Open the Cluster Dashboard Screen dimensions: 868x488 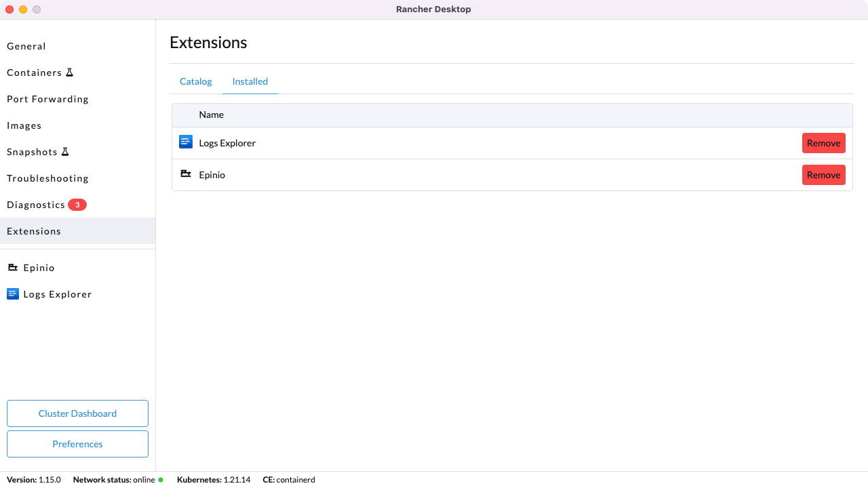[77, 413]
